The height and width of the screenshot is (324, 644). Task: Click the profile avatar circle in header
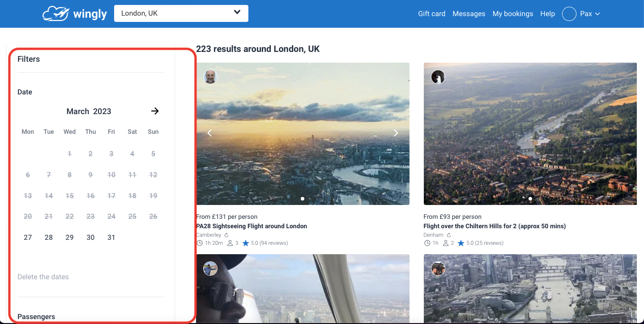coord(569,14)
